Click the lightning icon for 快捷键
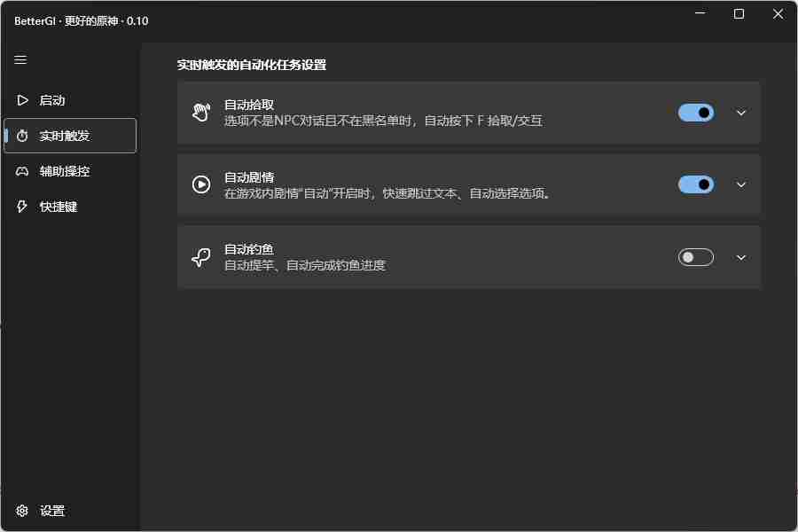 coord(22,207)
